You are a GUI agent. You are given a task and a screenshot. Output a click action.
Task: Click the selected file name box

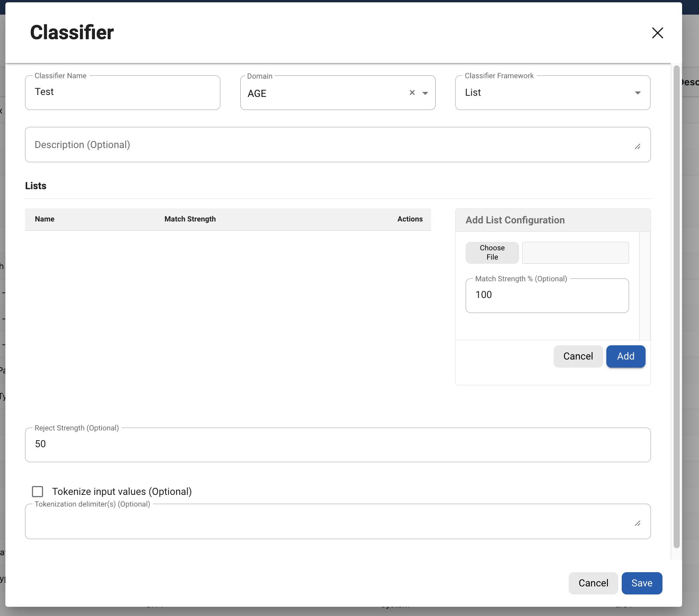point(575,253)
